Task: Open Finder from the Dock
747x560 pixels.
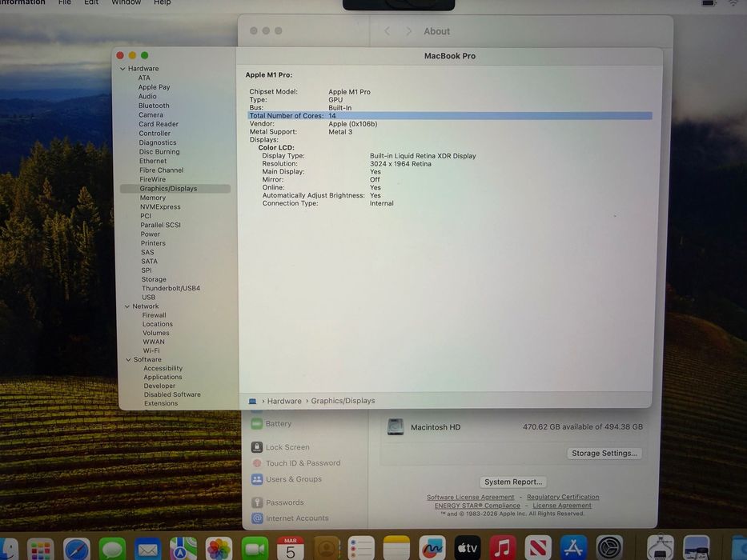Action: pos(6,549)
